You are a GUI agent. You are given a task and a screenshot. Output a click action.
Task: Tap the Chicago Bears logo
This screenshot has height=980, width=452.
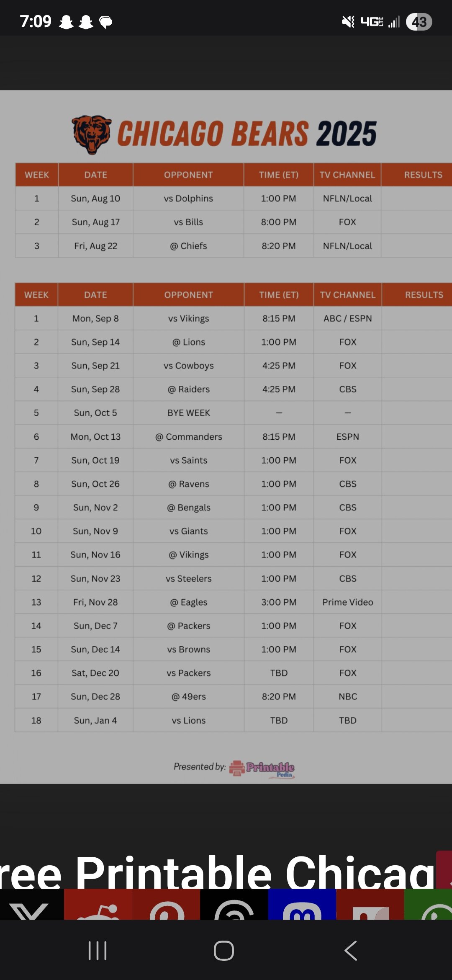[x=91, y=134]
